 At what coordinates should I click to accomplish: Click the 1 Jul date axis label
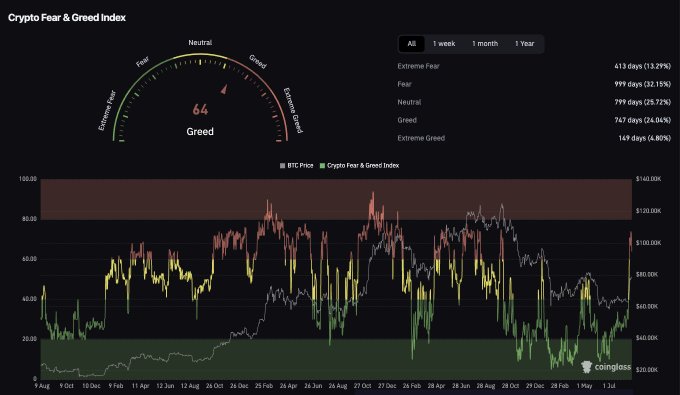(609, 386)
